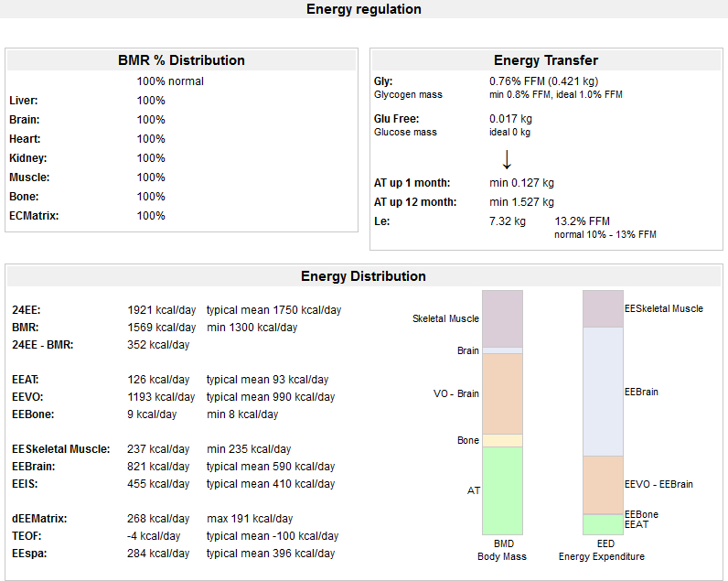Click the VO - Brain orange bar segment

click(502, 393)
